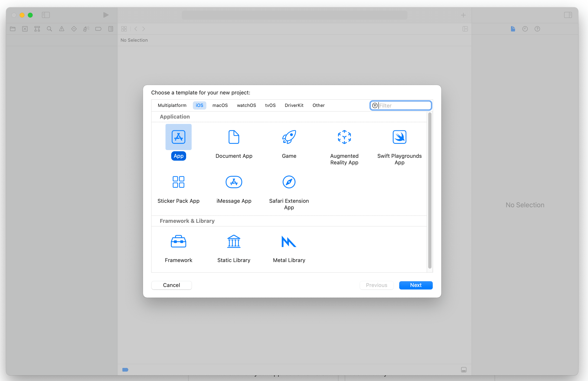This screenshot has width=588, height=381.
Task: Choose the Framework toolbox template
Action: 178,241
